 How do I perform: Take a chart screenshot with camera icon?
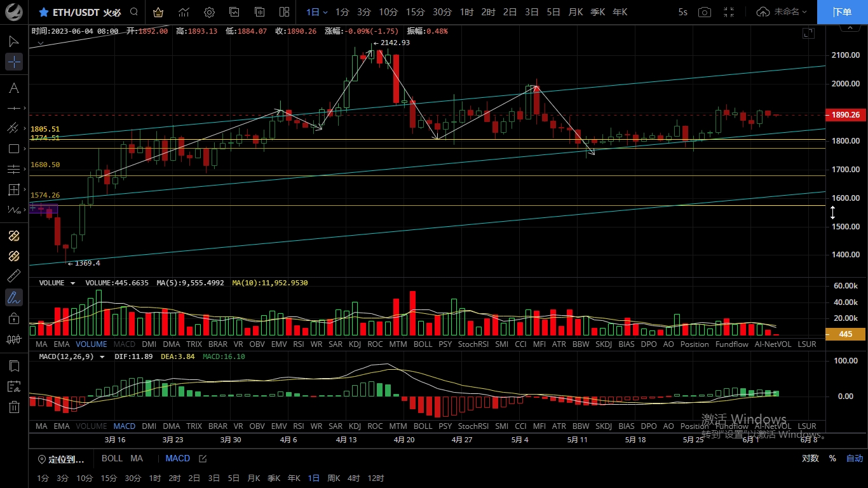pyautogui.click(x=705, y=12)
